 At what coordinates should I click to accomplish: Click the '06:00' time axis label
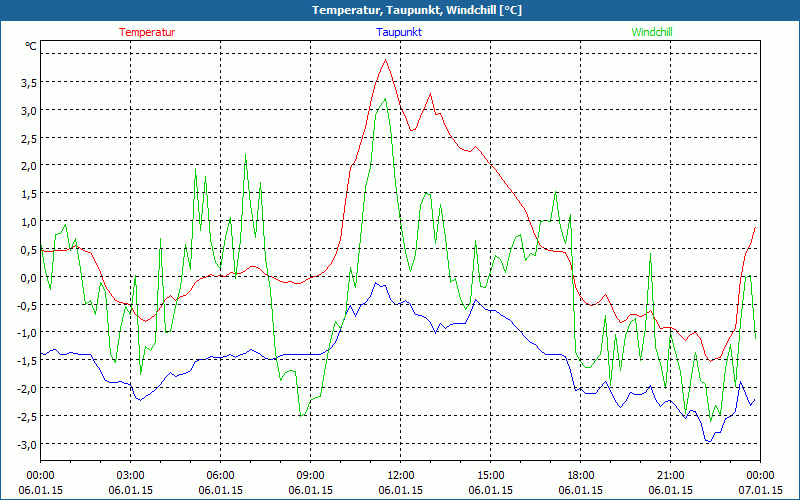pos(220,476)
